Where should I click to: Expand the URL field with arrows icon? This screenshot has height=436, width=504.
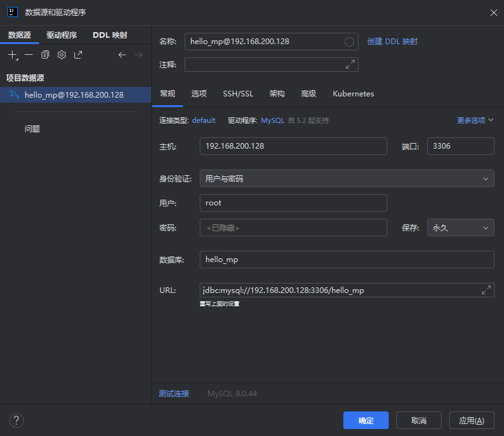(486, 290)
